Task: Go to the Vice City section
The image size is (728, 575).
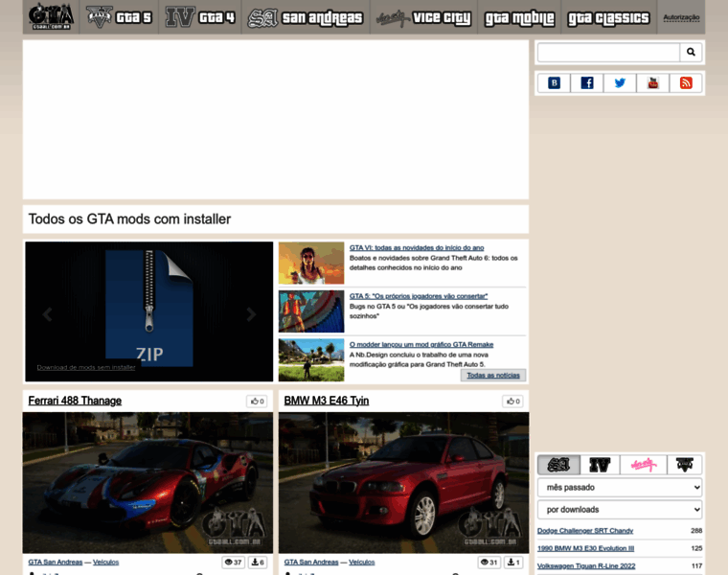Action: (424, 17)
